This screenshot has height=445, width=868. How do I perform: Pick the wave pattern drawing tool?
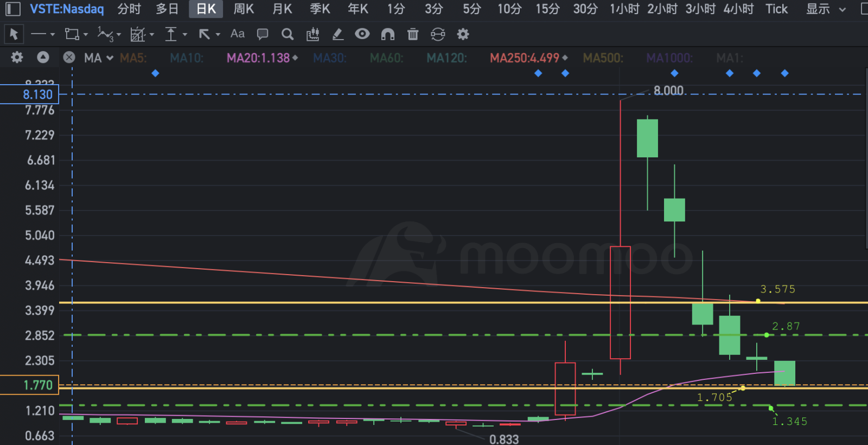point(105,34)
